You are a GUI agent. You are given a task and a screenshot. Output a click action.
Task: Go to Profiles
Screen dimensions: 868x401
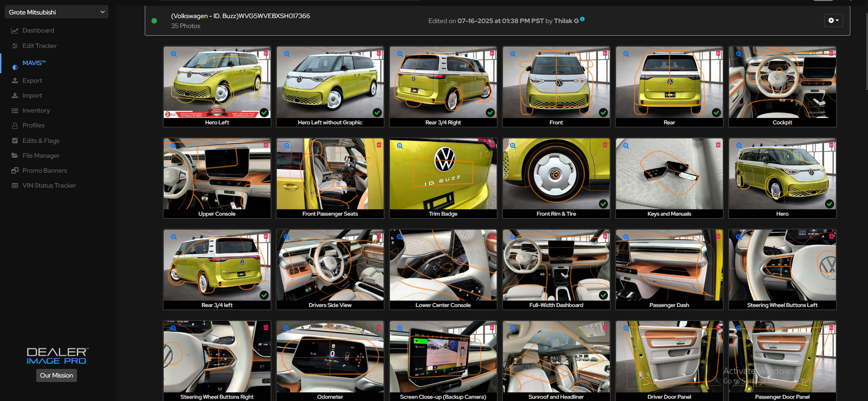(33, 125)
